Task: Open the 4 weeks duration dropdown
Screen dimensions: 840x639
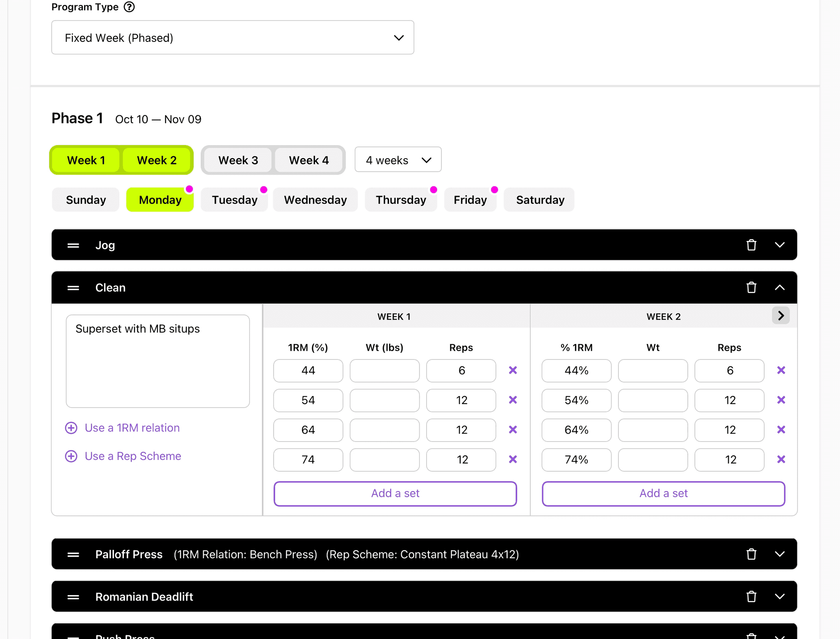Action: [x=398, y=160]
